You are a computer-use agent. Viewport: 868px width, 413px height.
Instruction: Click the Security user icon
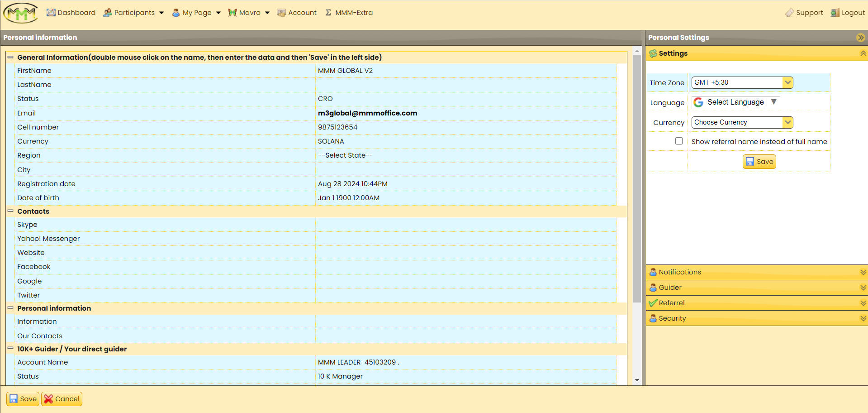point(653,318)
